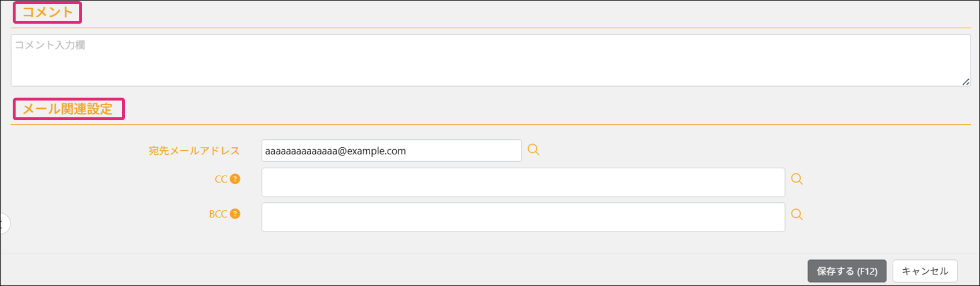Focus the CC address input box
Image resolution: width=980 pixels, height=286 pixels.
[x=522, y=183]
